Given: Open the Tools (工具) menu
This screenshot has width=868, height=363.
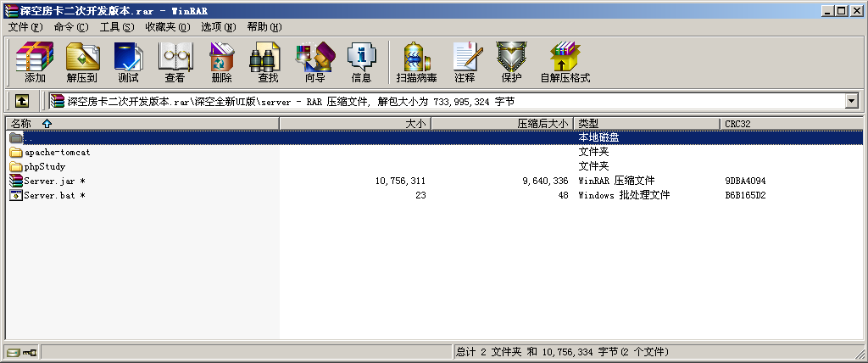Looking at the screenshot, I should tap(116, 27).
